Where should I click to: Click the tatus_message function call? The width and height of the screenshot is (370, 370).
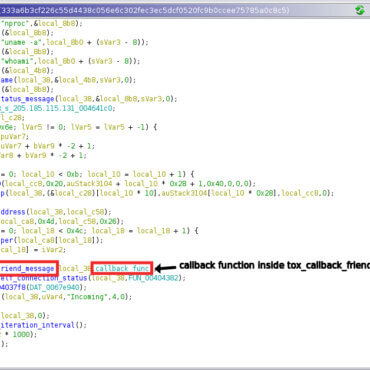(x=27, y=99)
